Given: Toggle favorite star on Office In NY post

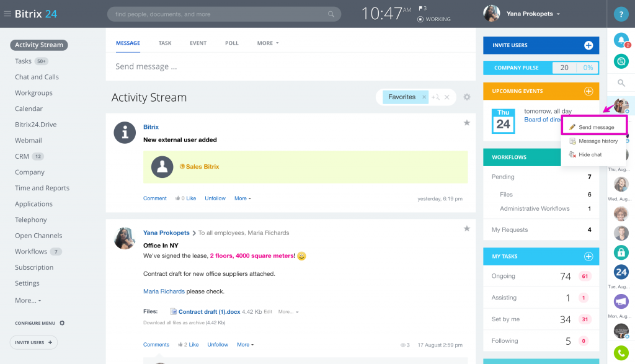Looking at the screenshot, I should (x=467, y=228).
